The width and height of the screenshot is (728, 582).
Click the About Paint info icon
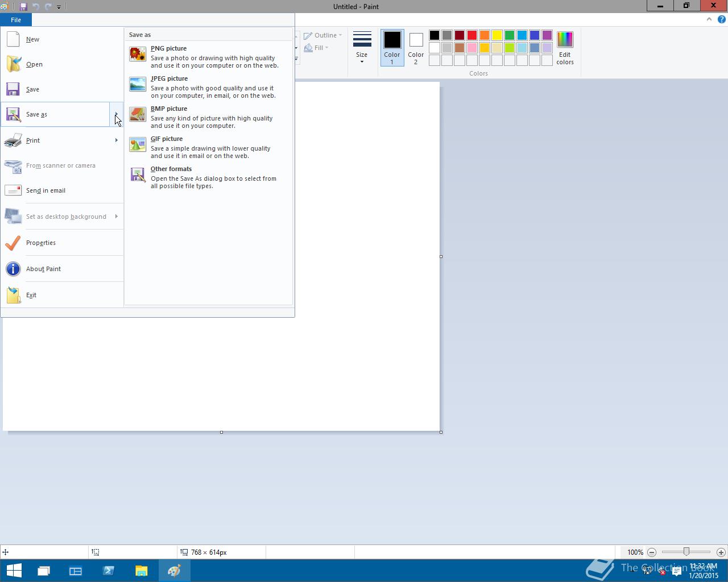click(x=13, y=269)
